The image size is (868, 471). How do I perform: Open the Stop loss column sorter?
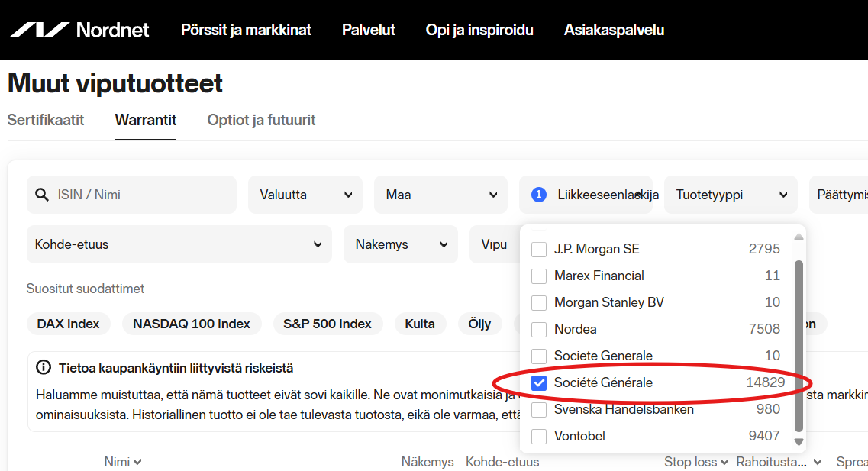(695, 461)
